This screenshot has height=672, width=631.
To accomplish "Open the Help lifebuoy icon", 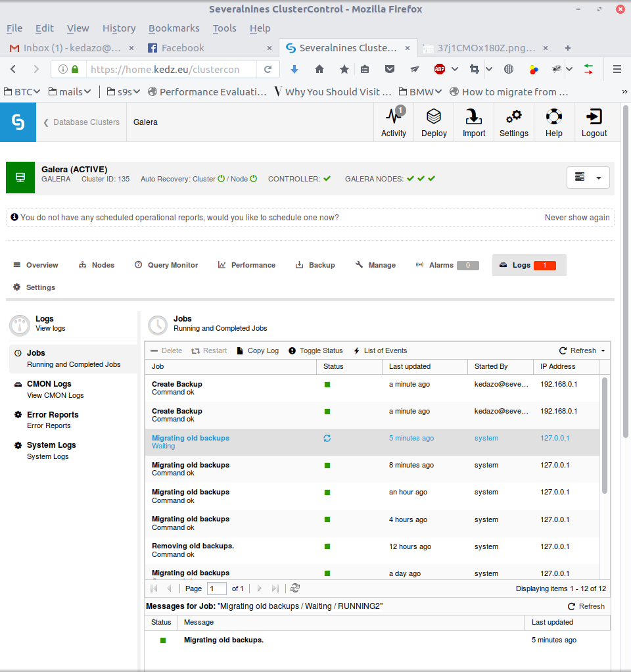I will click(x=553, y=122).
